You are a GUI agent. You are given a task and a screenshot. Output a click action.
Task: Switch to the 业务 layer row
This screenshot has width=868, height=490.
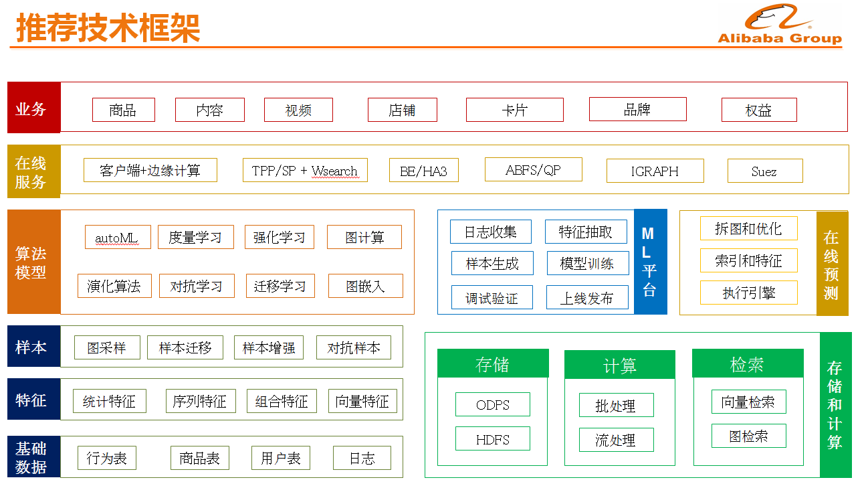point(33,107)
